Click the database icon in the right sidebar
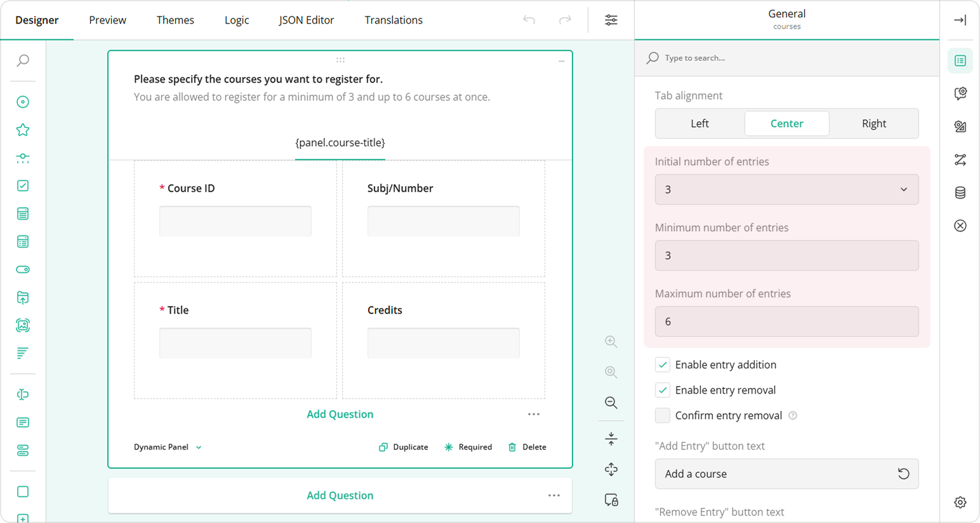 click(960, 193)
